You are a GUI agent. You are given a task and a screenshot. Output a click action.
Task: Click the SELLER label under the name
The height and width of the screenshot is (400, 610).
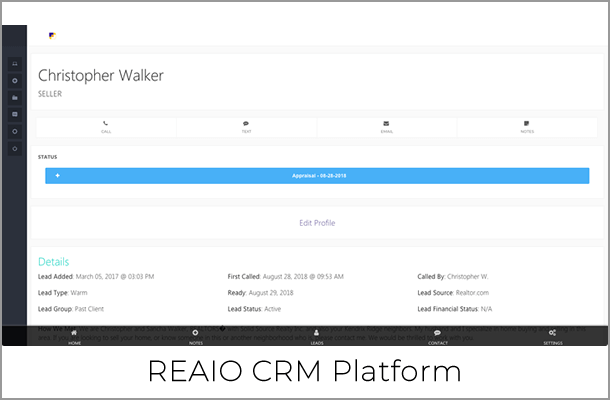click(x=50, y=94)
